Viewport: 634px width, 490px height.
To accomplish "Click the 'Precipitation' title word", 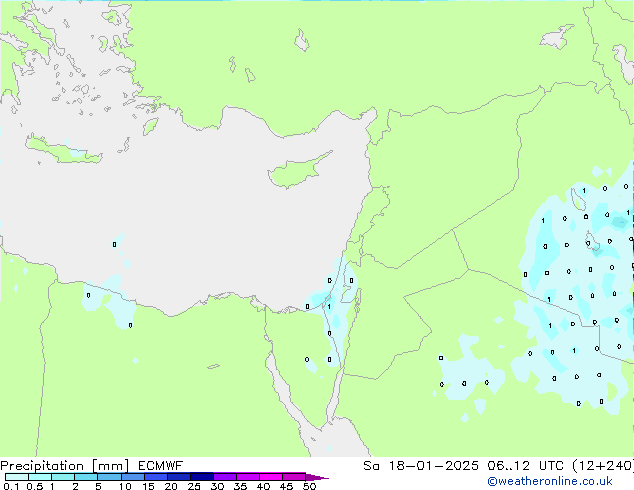I will coord(42,466).
